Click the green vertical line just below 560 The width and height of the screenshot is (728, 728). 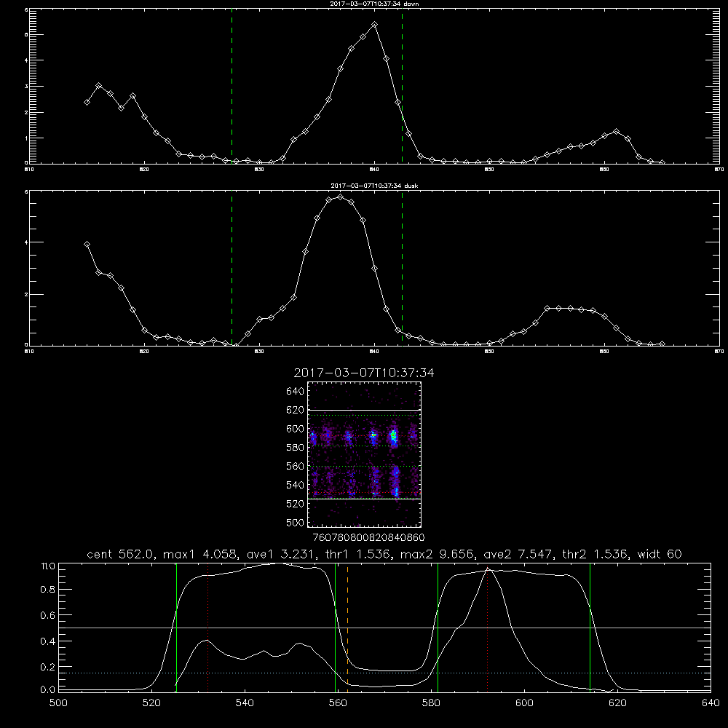pyautogui.click(x=335, y=628)
